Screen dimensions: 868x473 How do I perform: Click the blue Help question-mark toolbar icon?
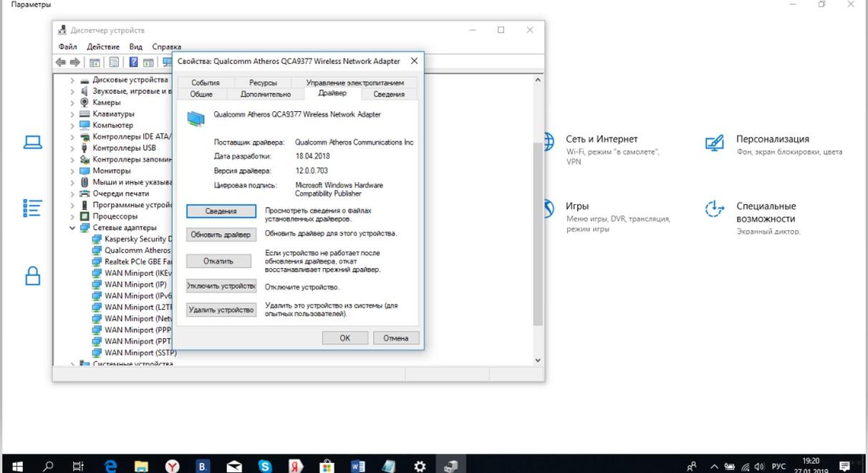(x=133, y=62)
